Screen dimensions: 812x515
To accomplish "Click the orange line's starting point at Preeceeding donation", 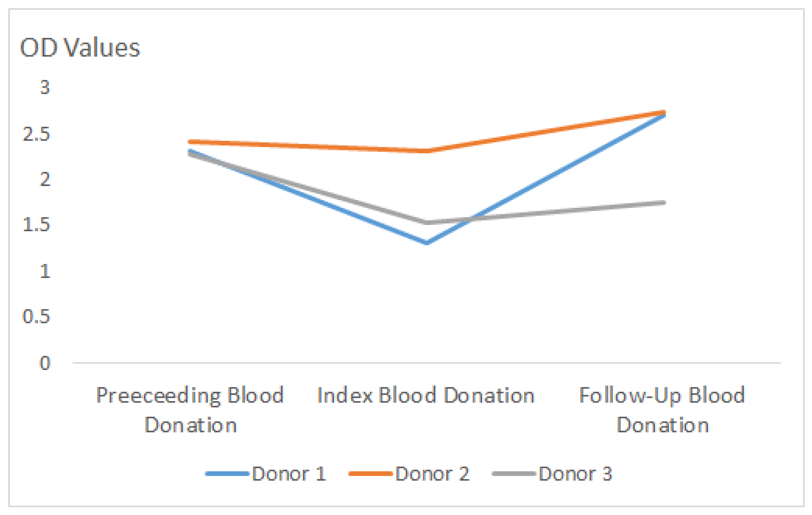I will tap(190, 142).
